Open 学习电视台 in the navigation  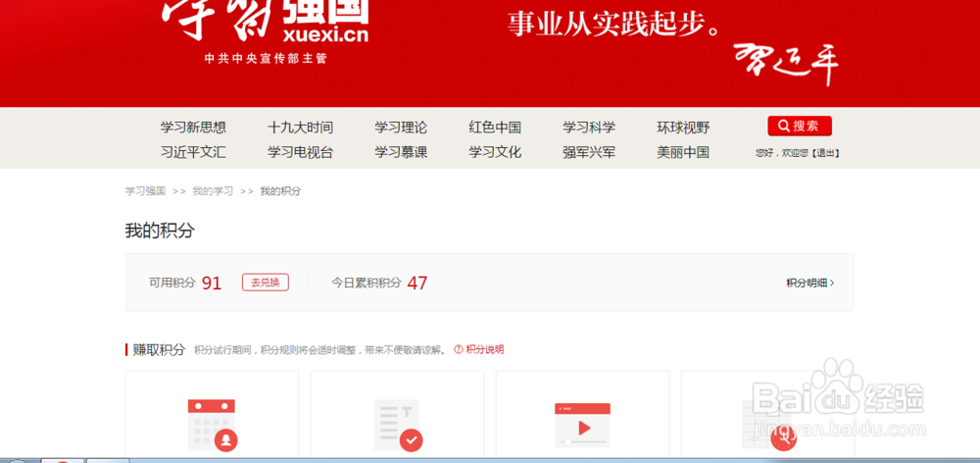(x=300, y=152)
